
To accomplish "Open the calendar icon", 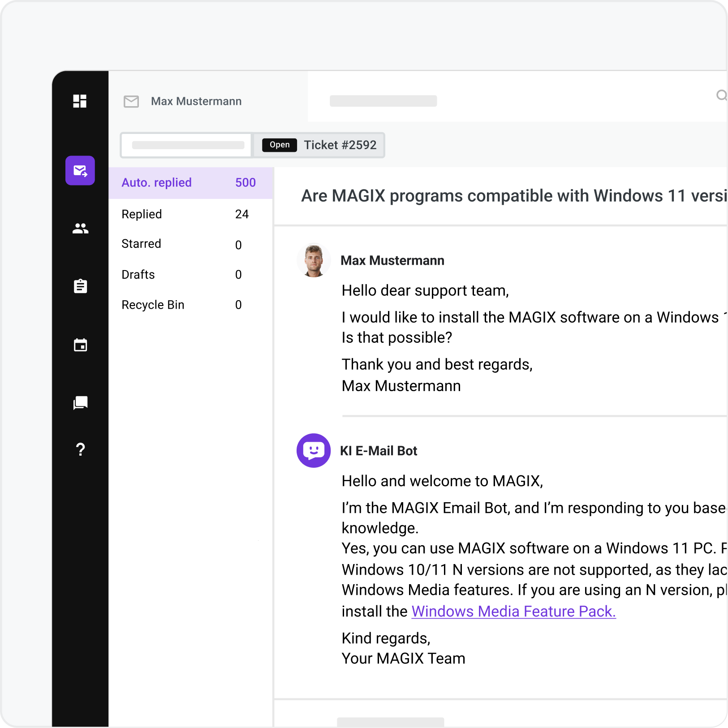I will [80, 345].
